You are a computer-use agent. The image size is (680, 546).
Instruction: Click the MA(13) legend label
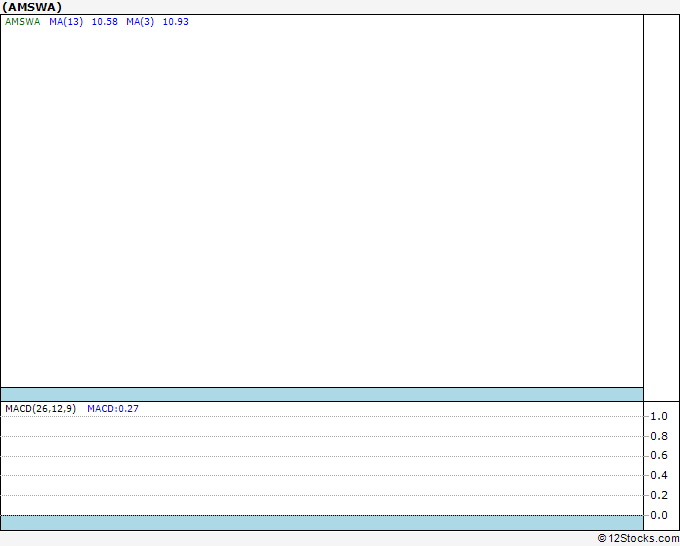click(x=66, y=22)
